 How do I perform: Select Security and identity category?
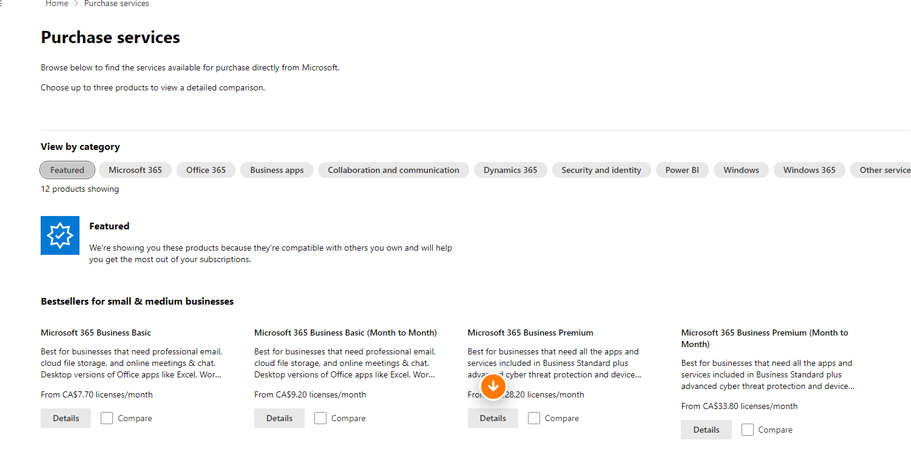(601, 170)
